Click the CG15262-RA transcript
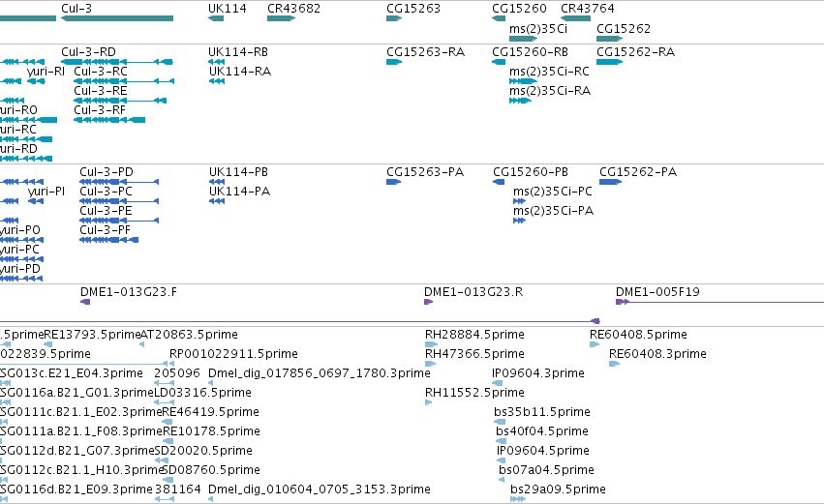 tap(610, 62)
